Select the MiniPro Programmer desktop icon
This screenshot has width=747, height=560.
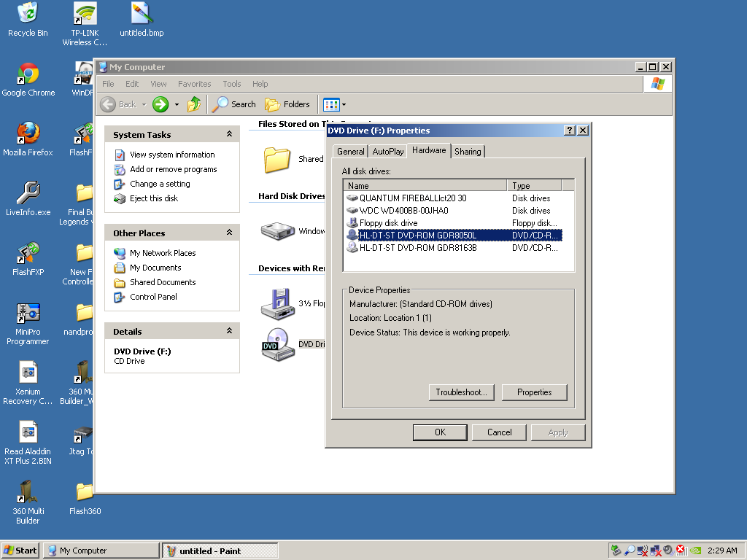28,323
